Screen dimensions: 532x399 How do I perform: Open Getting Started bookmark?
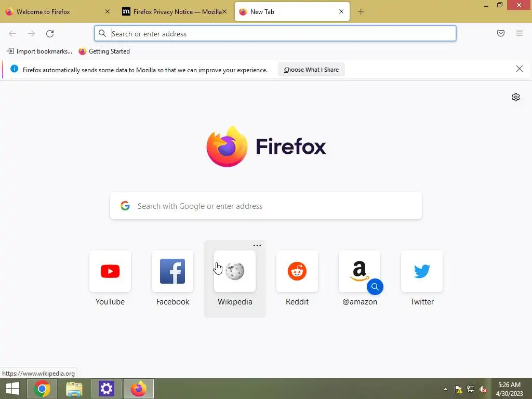pyautogui.click(x=104, y=51)
